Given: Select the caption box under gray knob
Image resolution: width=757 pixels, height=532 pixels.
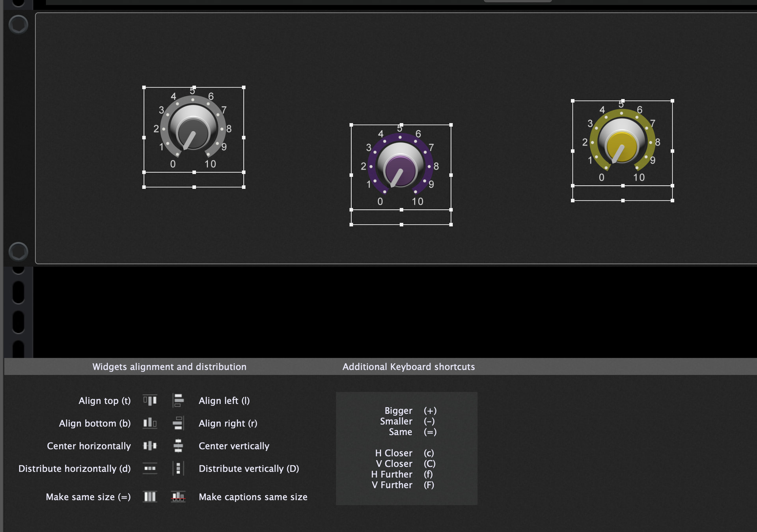Looking at the screenshot, I should (x=194, y=180).
